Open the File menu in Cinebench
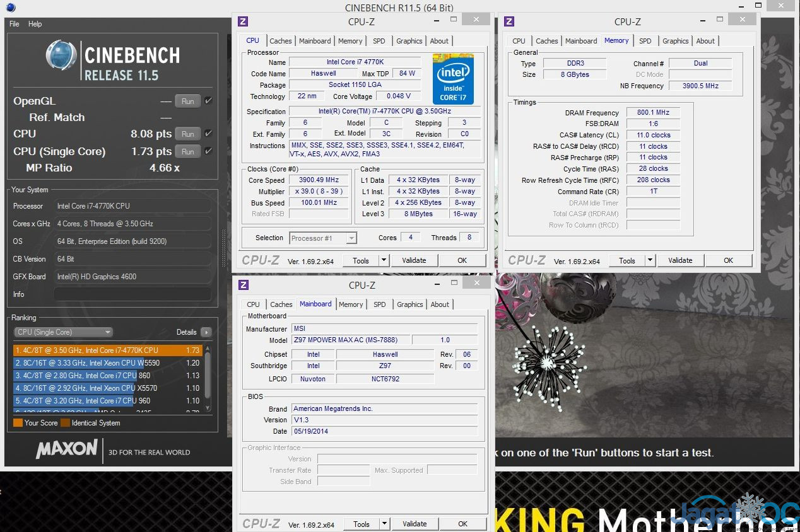This screenshot has width=800, height=532. [15, 24]
